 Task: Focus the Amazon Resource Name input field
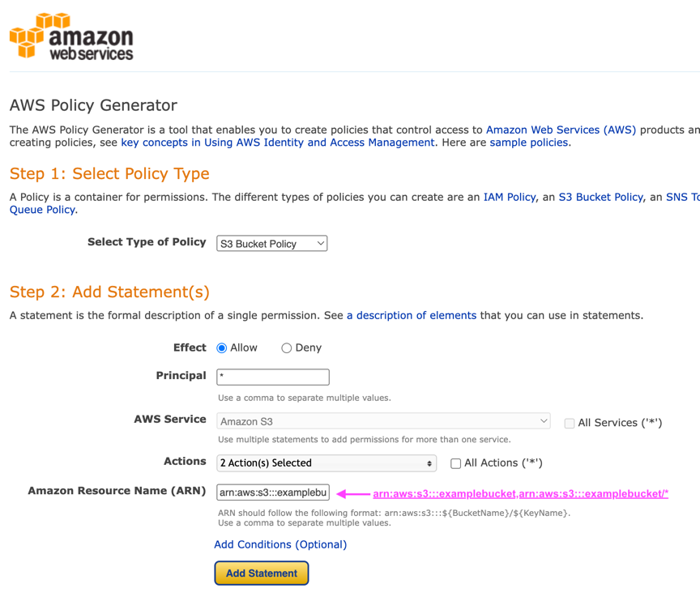(x=273, y=493)
